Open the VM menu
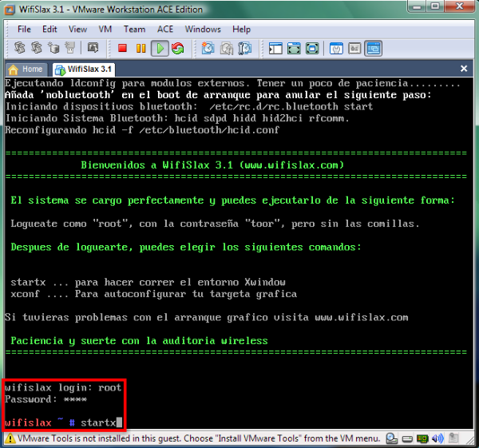Image resolution: width=479 pixels, height=448 pixels. pyautogui.click(x=105, y=30)
